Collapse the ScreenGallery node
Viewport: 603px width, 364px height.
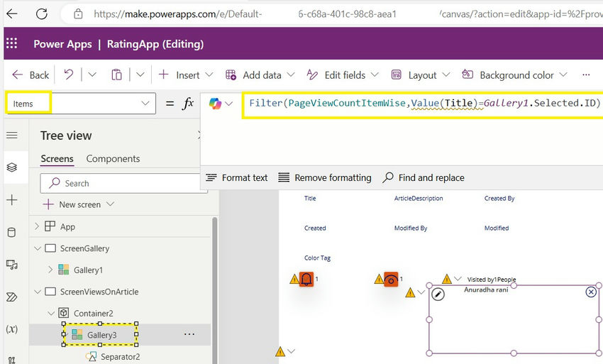[x=38, y=248]
